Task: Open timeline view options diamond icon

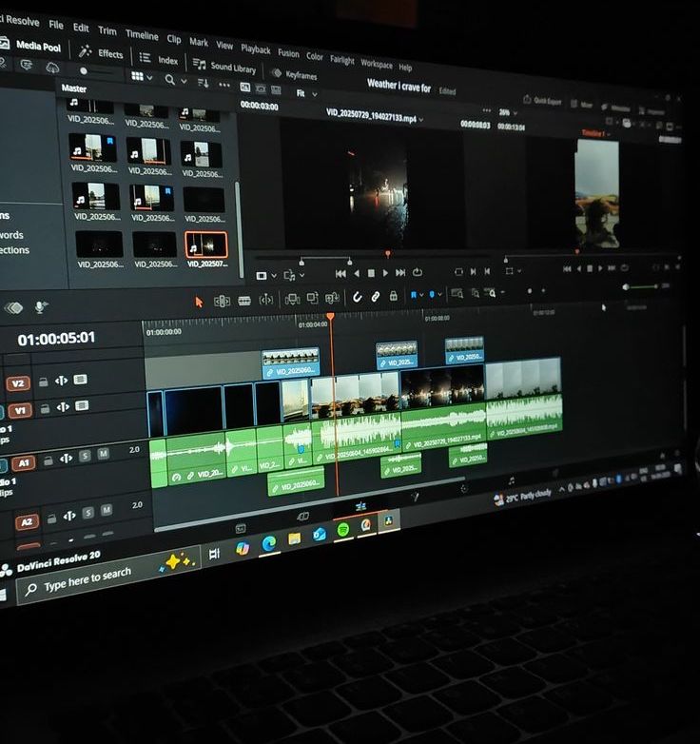Action: point(13,308)
